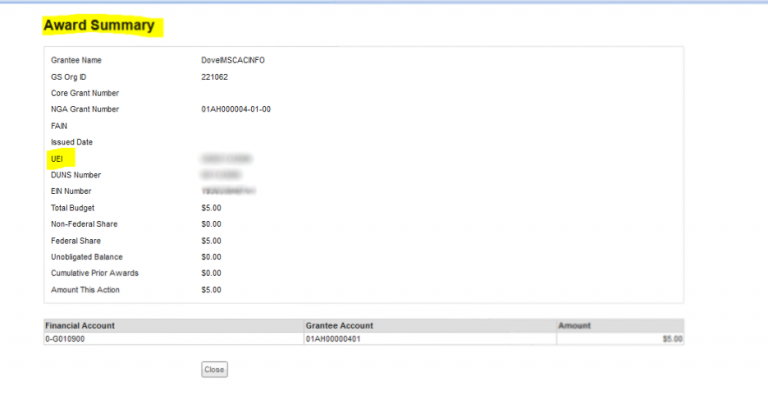
Task: Click the EIN Number label
Action: pos(72,191)
